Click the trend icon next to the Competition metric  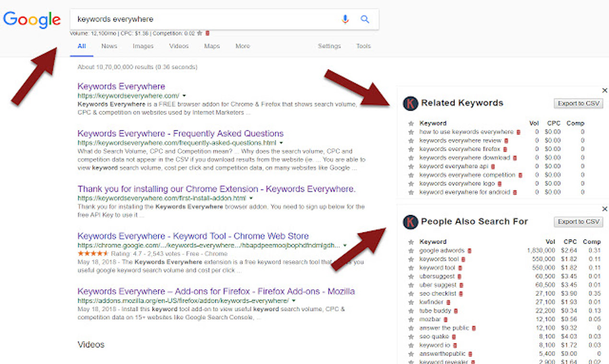[x=208, y=33]
